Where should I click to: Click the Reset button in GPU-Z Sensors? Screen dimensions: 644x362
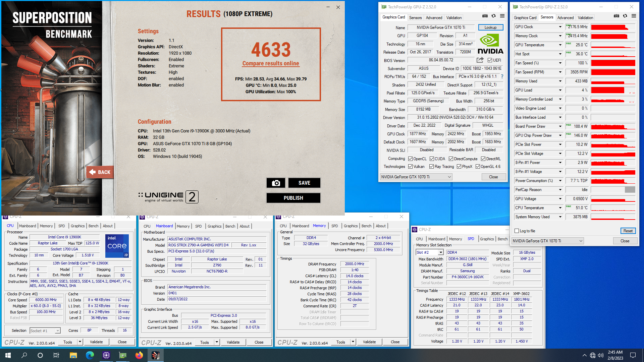[628, 231]
